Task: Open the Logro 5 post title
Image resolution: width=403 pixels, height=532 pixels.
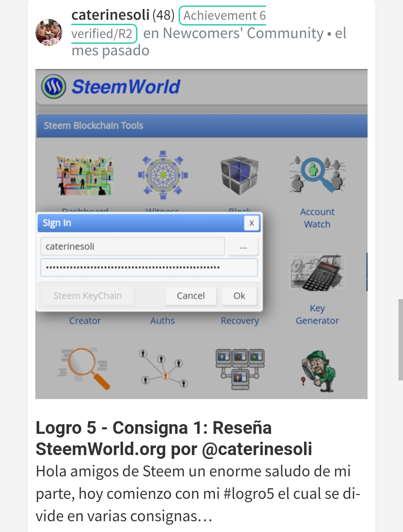Action: click(174, 438)
